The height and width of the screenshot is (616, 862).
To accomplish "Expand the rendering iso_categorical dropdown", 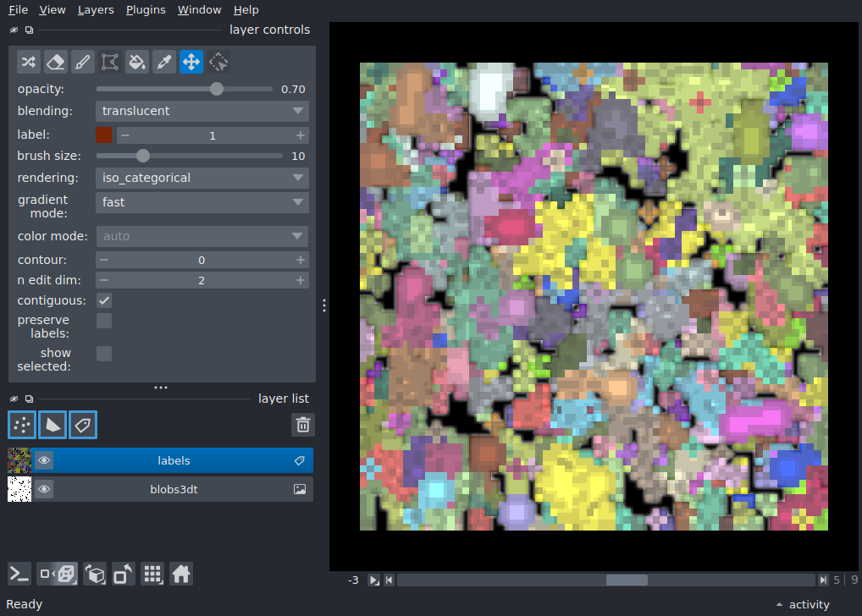I will 202,178.
